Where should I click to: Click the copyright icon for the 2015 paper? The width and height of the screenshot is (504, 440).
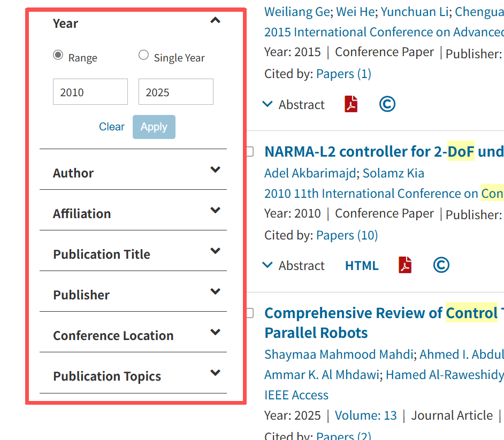pos(387,104)
